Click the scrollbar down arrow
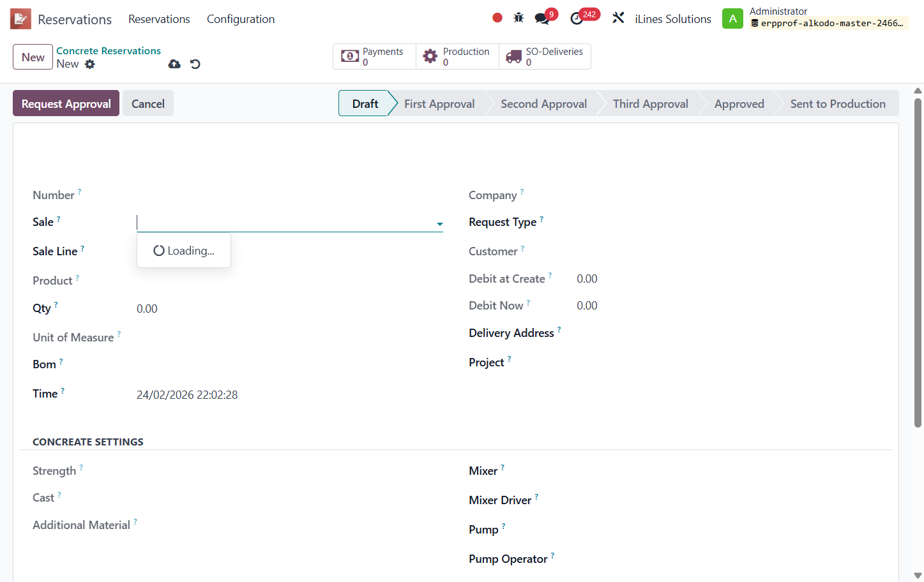This screenshot has height=582, width=924. [918, 576]
